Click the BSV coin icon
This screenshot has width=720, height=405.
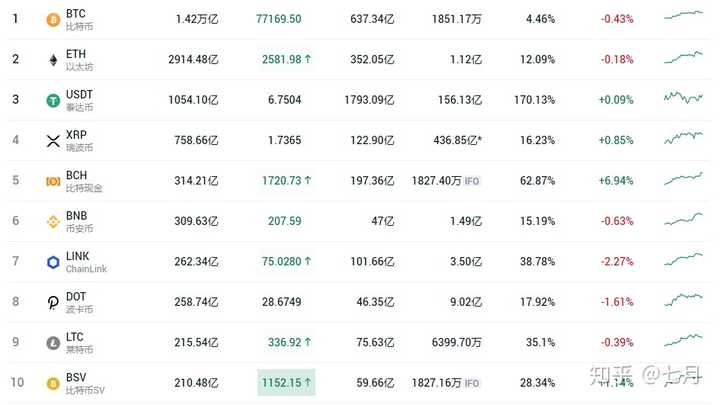[x=53, y=383]
